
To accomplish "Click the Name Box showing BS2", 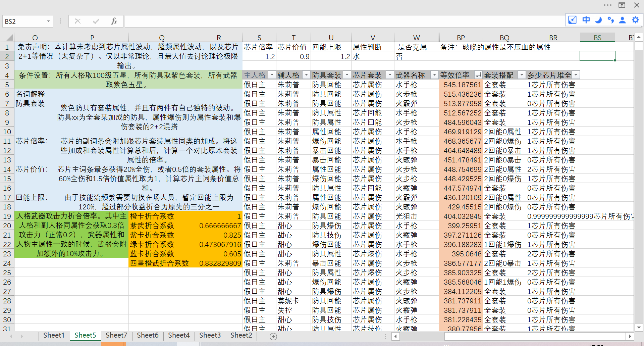I will 24,21.
